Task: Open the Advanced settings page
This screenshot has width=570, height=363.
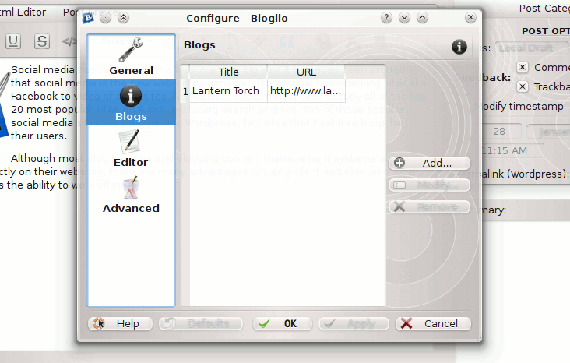Action: (x=131, y=194)
